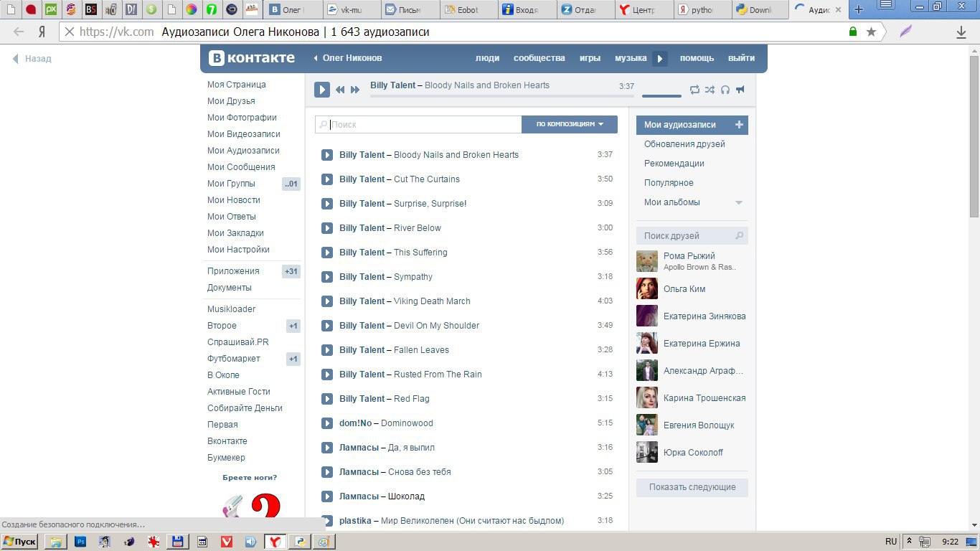Skip to next track in player
Viewport: 980px width, 551px height.
coord(355,90)
